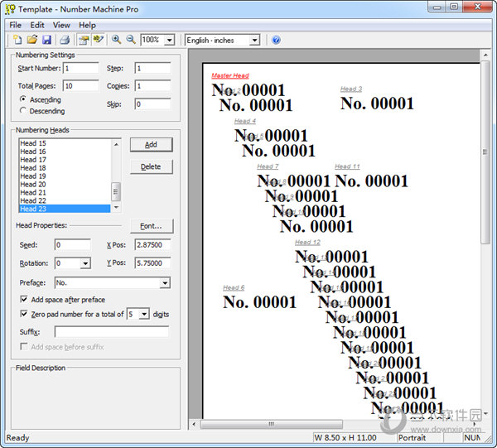Open the View menu
This screenshot has width=497, height=448.
[x=61, y=25]
